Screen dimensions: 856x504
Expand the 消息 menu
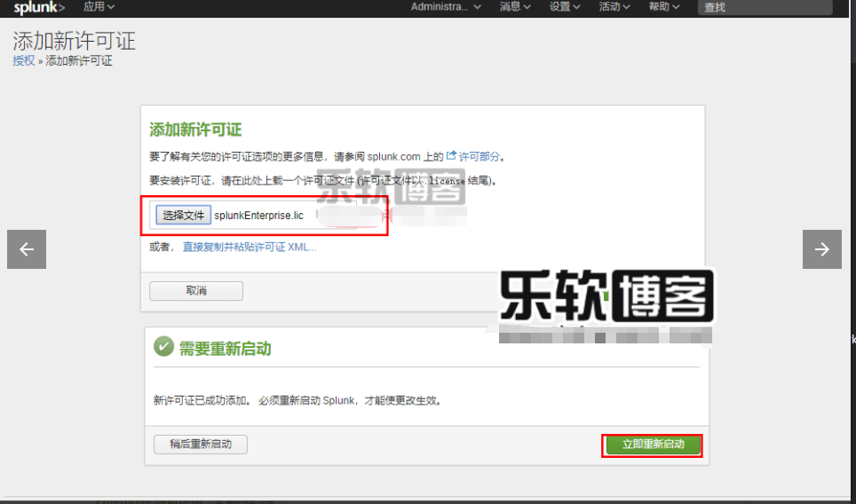click(x=515, y=7)
